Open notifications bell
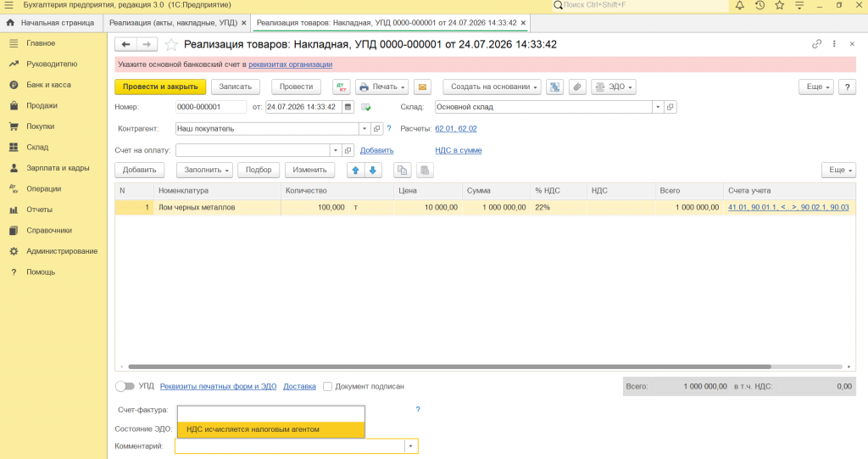 (739, 5)
